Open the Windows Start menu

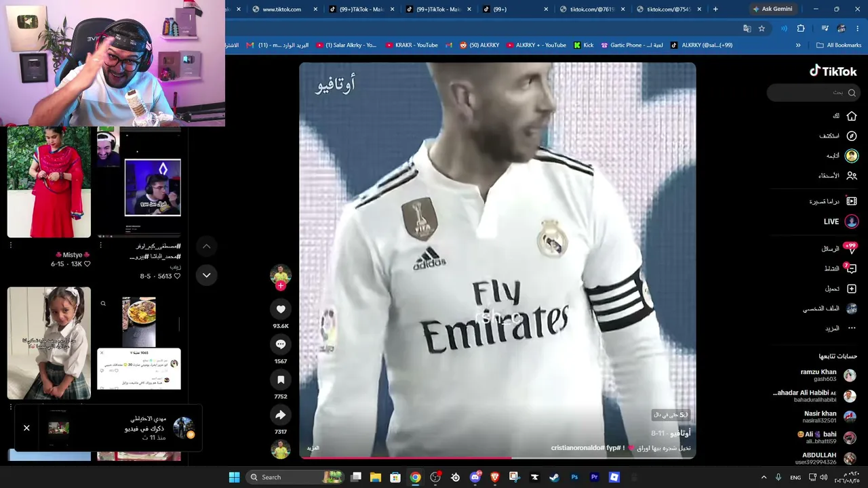click(234, 477)
